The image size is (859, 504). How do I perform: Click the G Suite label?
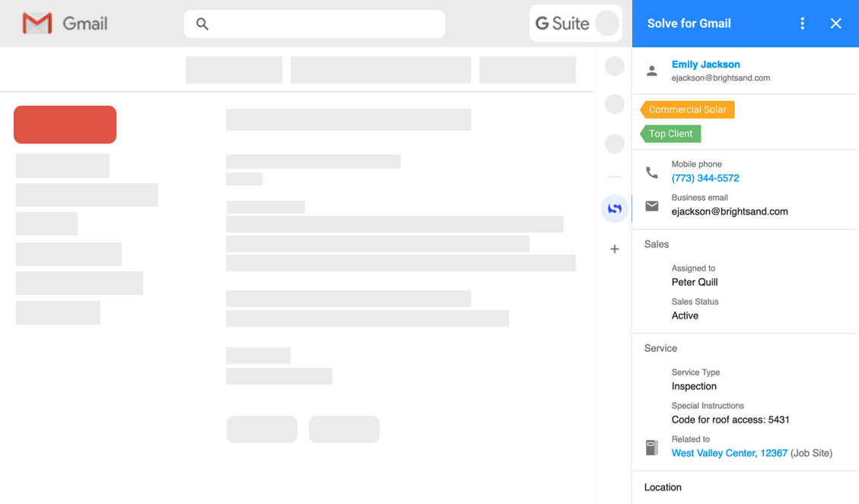click(562, 24)
